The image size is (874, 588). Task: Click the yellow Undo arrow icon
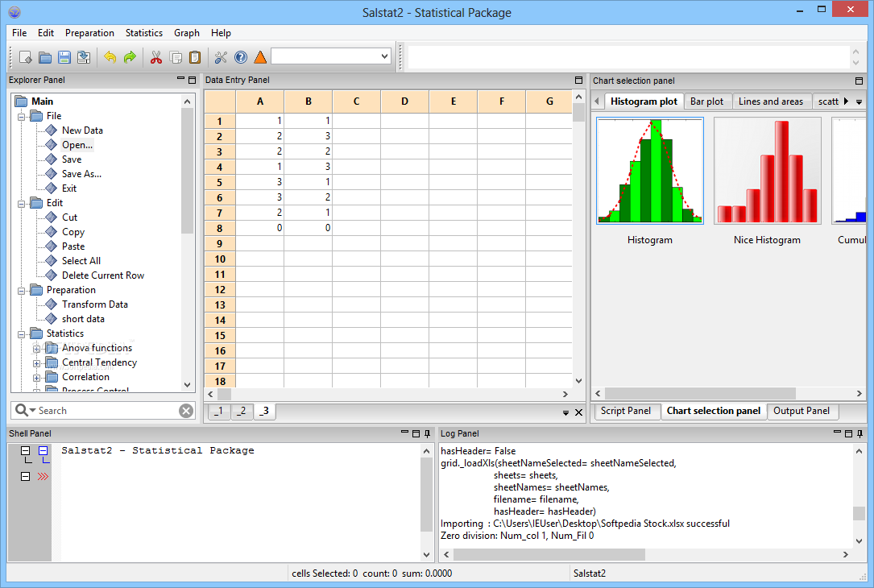110,57
